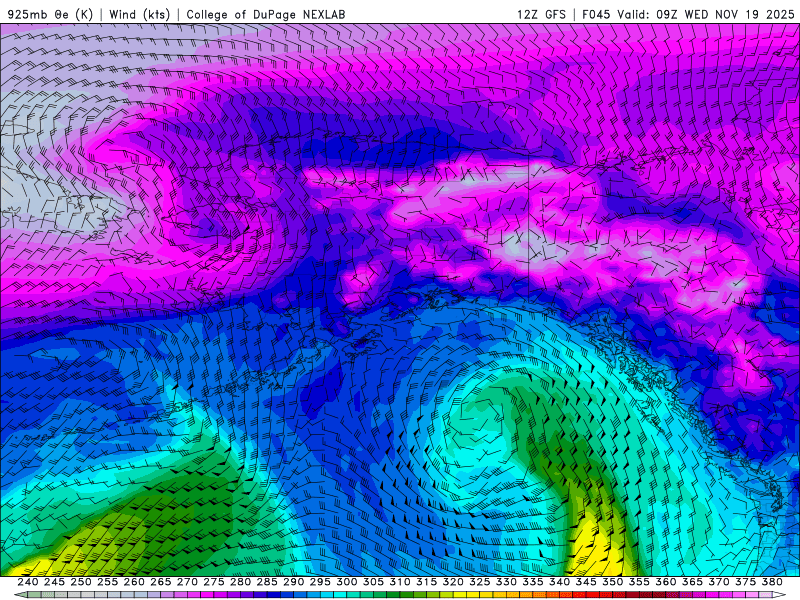Viewport: 800px width, 600px height.
Task: Click the 275 legend value
Action: coord(213,582)
